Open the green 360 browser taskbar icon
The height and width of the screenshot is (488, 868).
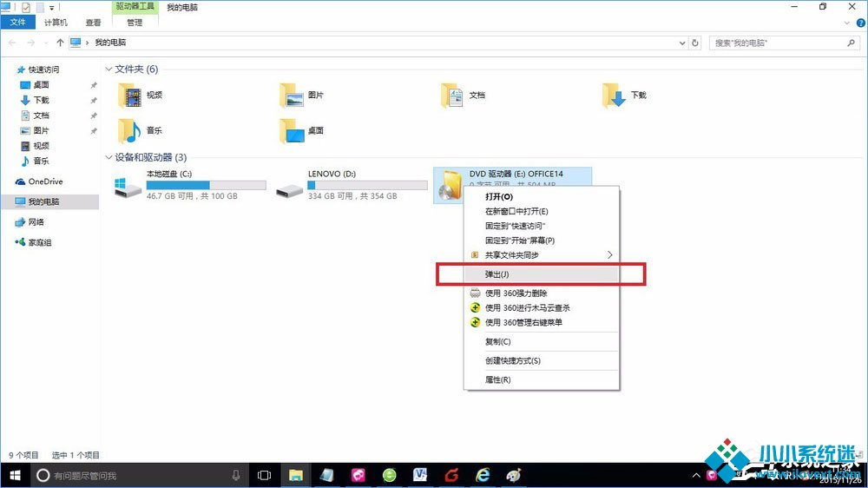coord(389,475)
